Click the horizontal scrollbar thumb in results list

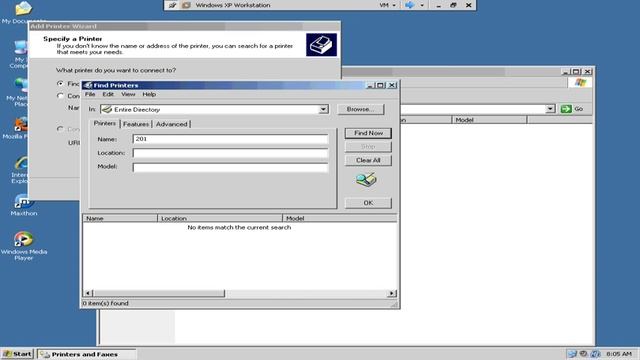point(159,293)
